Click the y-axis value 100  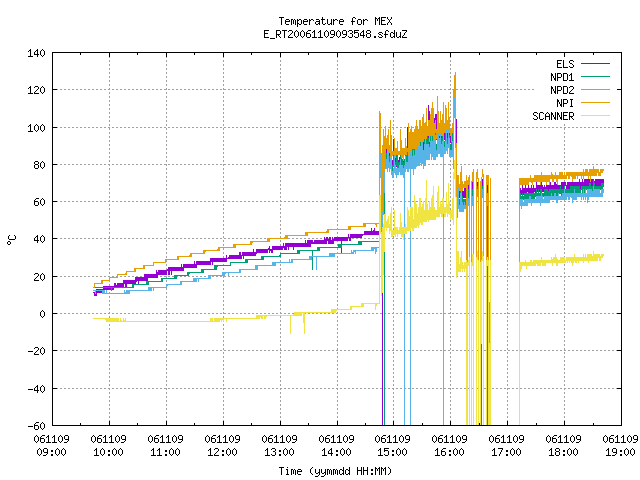36,128
